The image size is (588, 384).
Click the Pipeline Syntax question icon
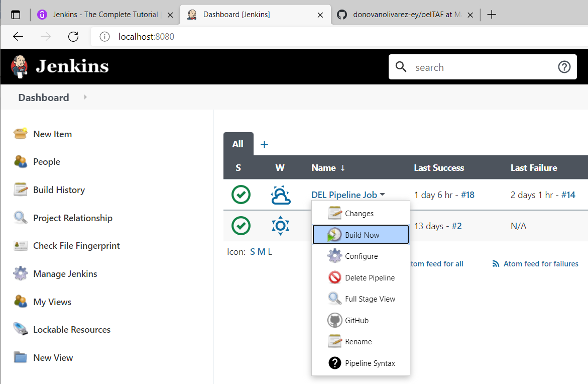tap(334, 363)
